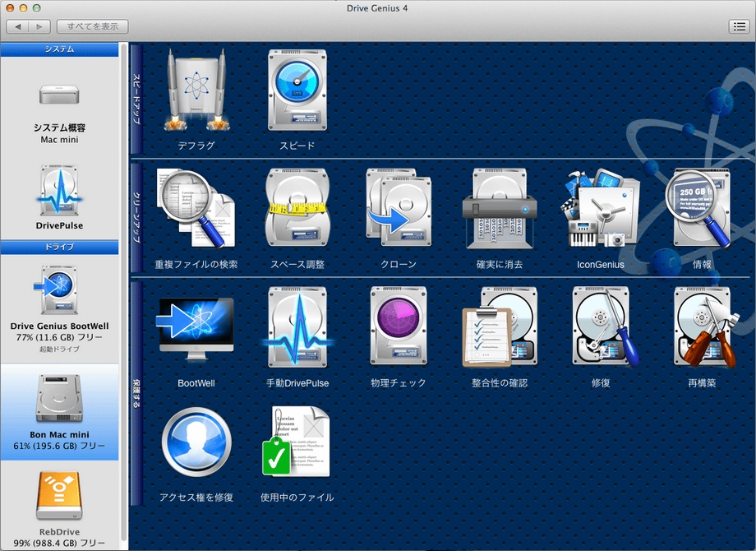Image resolution: width=756 pixels, height=551 pixels.
Task: Select the 修復 screwdriver repair icon
Action: tap(606, 326)
